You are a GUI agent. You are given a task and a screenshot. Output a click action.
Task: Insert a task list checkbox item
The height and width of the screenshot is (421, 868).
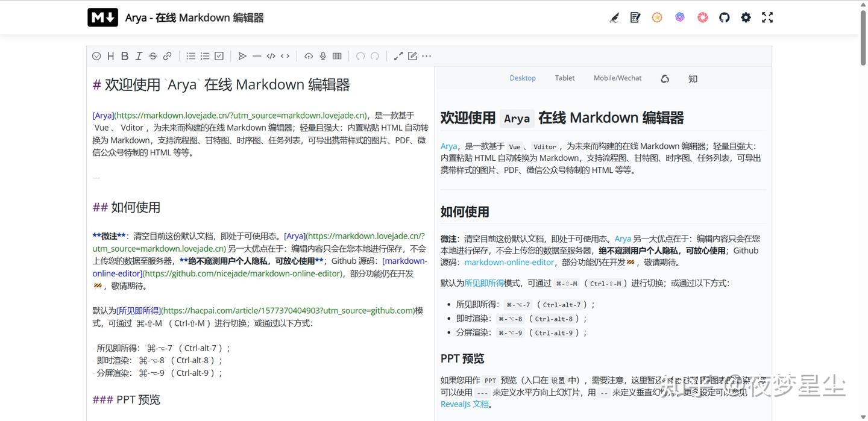click(x=218, y=56)
